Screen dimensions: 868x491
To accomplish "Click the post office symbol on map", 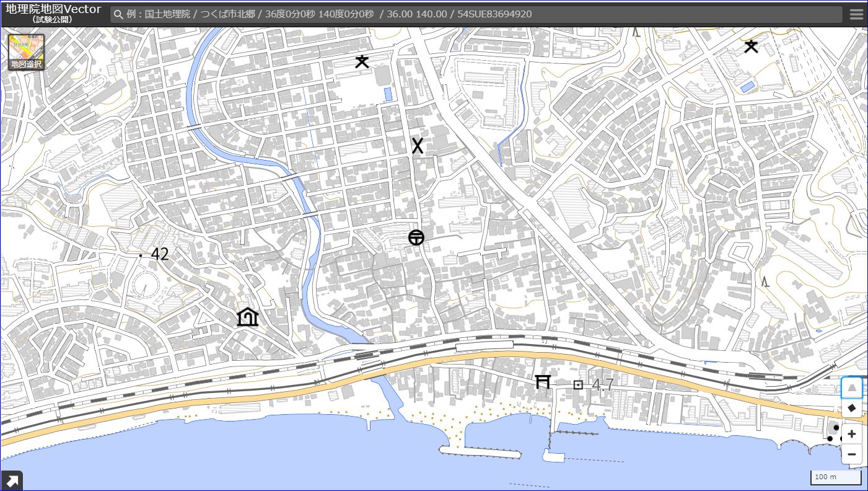I will tap(416, 237).
